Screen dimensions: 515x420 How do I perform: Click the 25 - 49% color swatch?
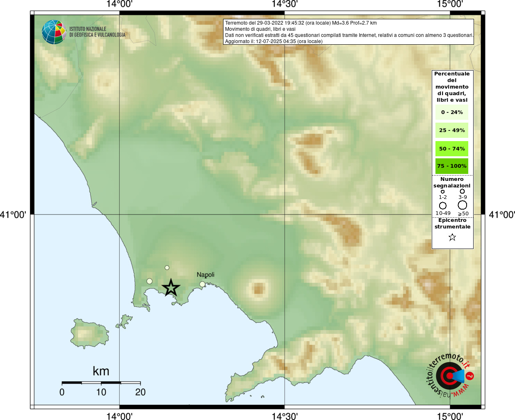point(452,130)
